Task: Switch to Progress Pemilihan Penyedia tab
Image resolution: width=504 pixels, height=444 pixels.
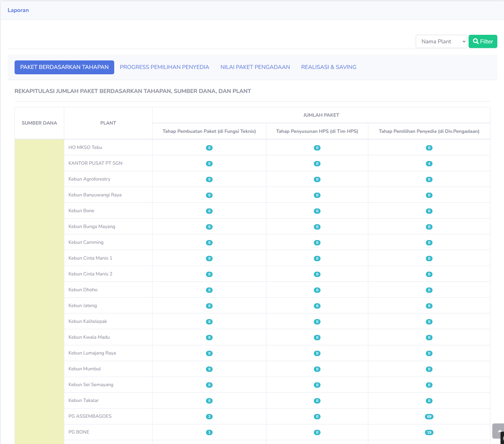Action: click(x=164, y=67)
